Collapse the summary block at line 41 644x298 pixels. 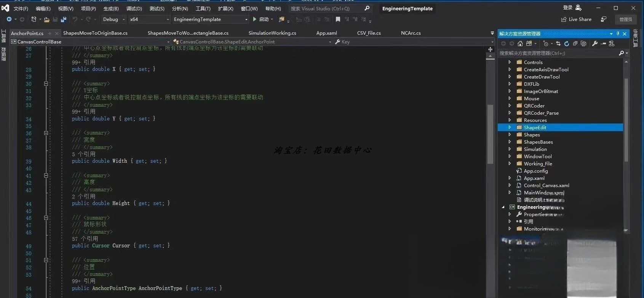pyautogui.click(x=46, y=176)
